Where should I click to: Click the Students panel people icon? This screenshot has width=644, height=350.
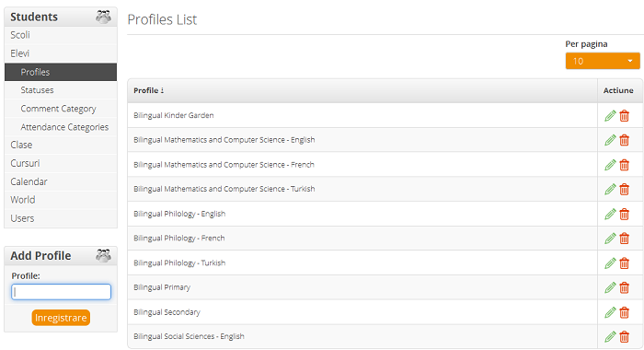(x=103, y=17)
